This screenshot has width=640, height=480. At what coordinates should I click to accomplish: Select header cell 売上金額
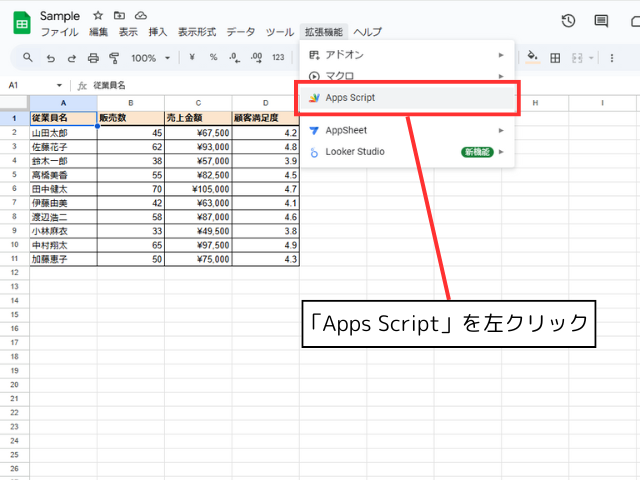click(198, 118)
